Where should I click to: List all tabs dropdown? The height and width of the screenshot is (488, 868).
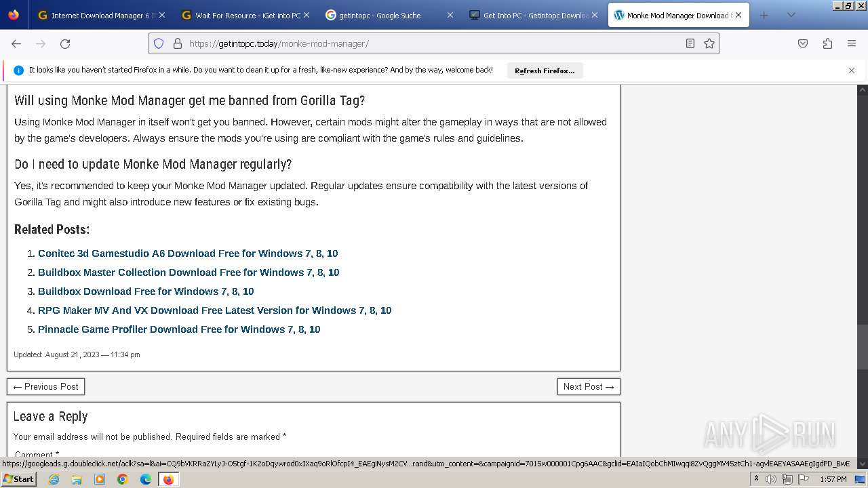pos(791,15)
